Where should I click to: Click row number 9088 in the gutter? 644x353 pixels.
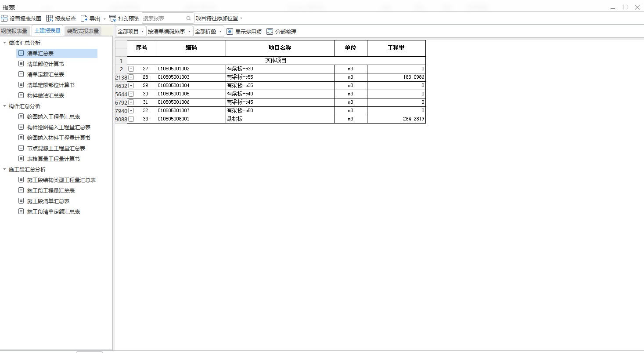tap(121, 119)
